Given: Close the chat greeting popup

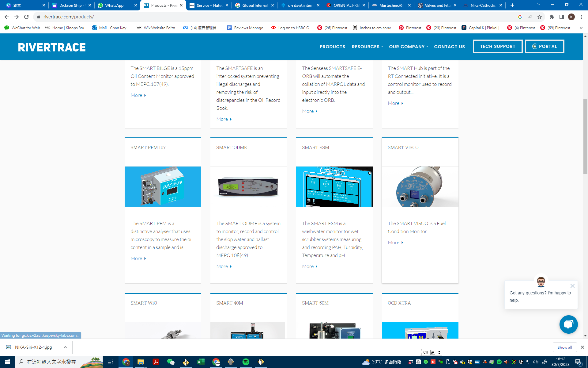Looking at the screenshot, I should click(x=572, y=286).
